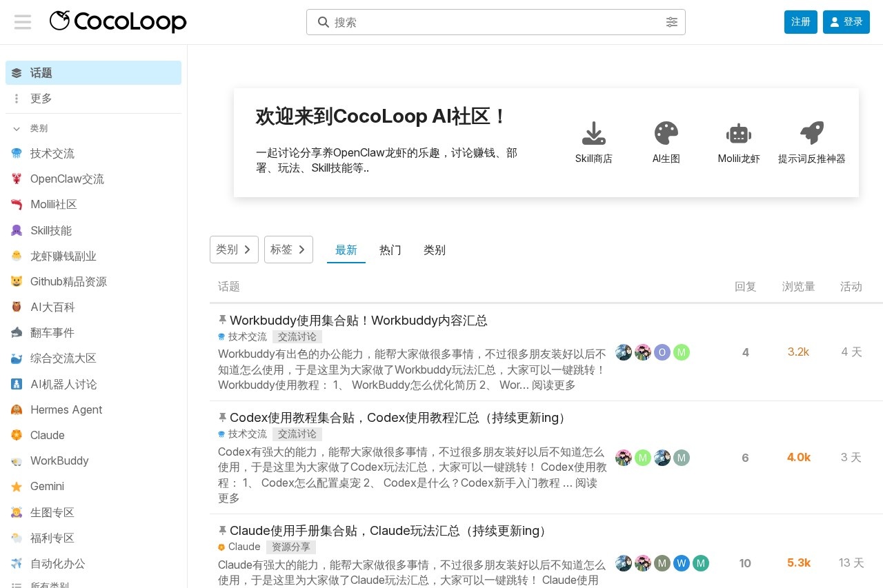The image size is (883, 588).
Task: Click the Gemini star icon
Action: [17, 486]
